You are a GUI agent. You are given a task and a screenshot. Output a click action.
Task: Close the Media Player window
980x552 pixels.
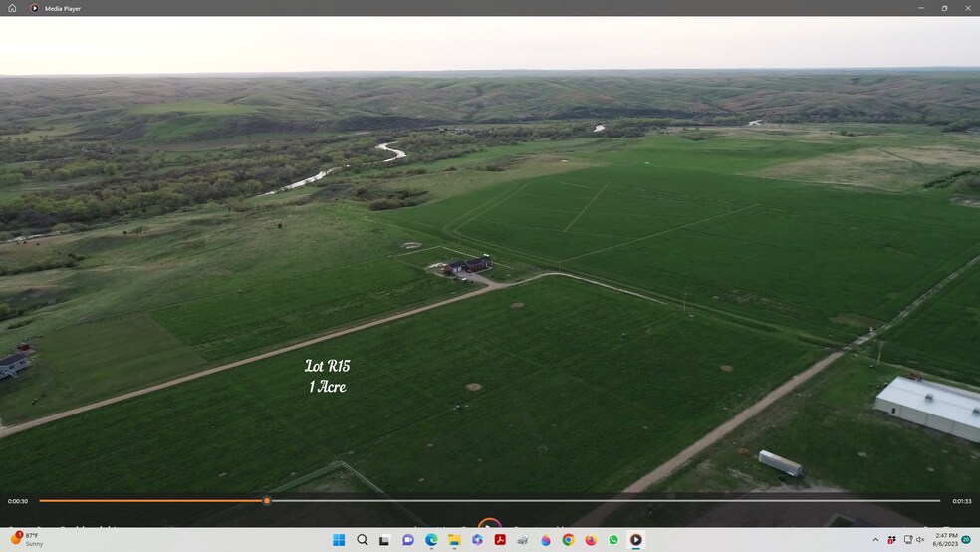point(968,8)
